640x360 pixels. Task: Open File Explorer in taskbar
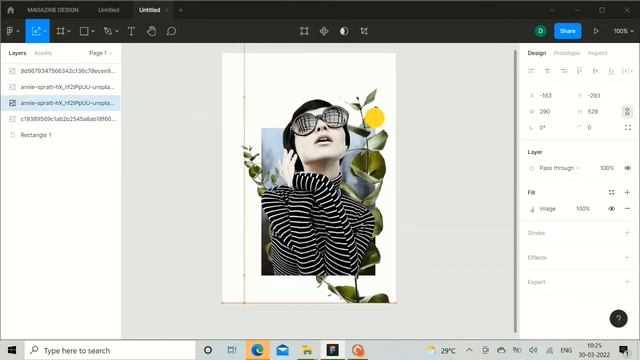[x=307, y=350]
